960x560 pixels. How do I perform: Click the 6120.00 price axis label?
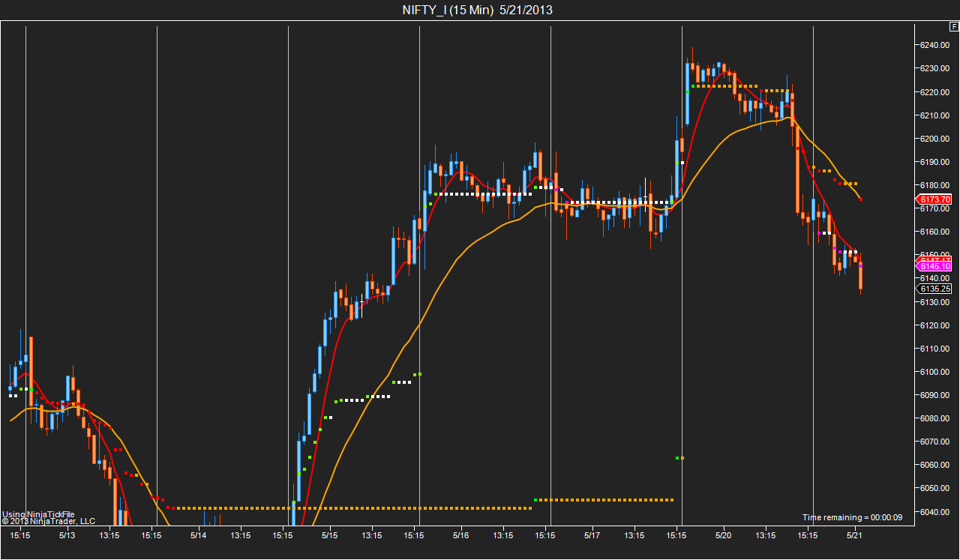(x=937, y=325)
